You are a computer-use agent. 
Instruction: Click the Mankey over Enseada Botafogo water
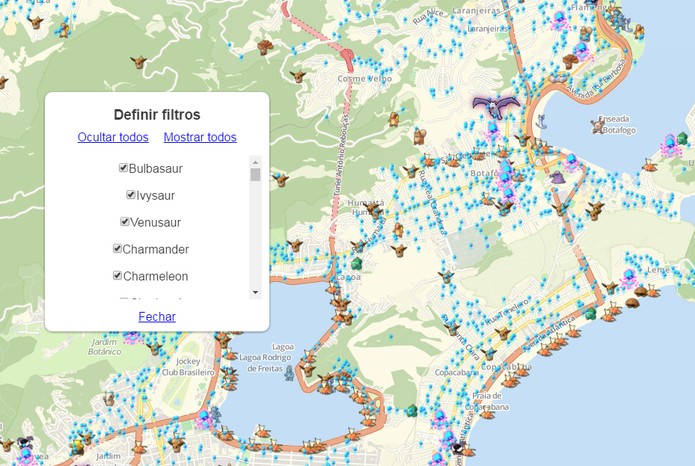click(x=598, y=126)
